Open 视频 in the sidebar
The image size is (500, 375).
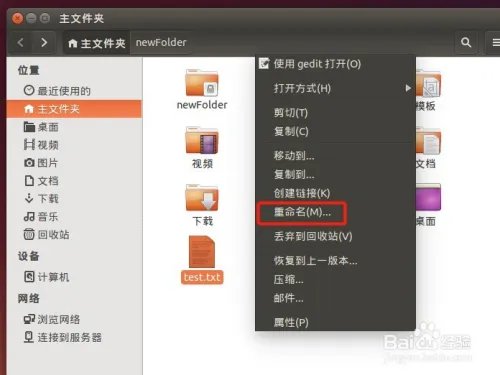[41, 145]
